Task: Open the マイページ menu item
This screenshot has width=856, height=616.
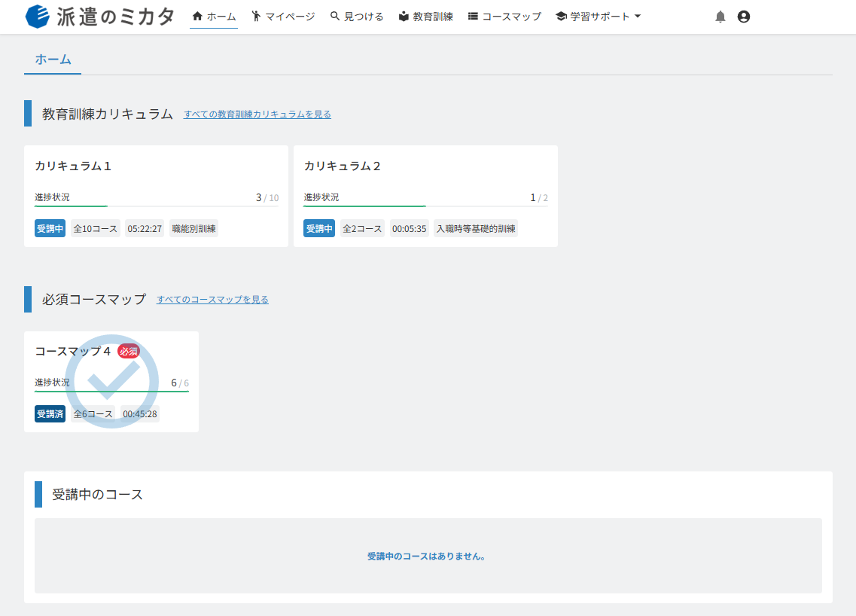Action: pos(283,17)
